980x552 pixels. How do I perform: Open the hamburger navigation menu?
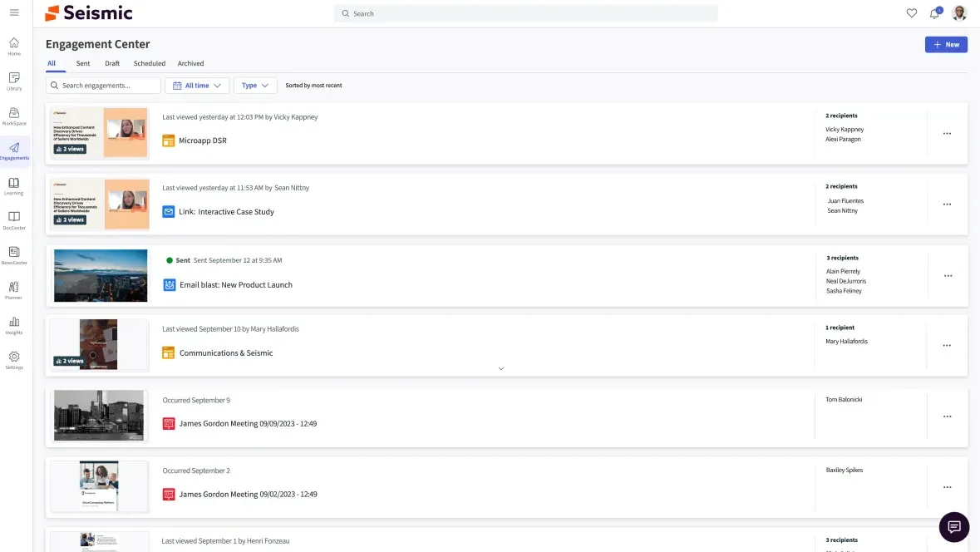[x=14, y=12]
